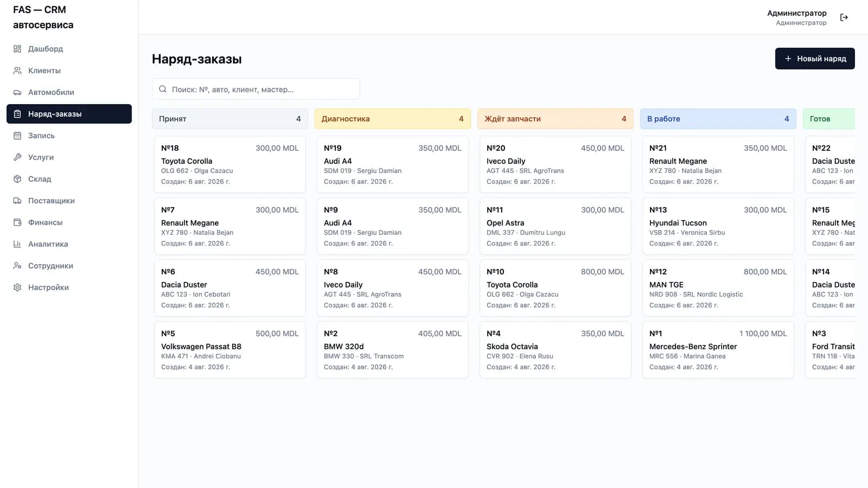Open order №6 Dacia Duster card

pos(230,288)
